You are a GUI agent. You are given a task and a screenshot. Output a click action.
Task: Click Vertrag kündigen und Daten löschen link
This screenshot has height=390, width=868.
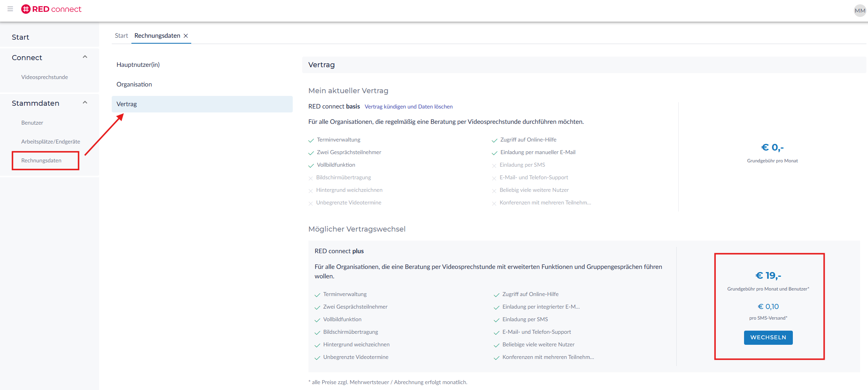click(x=408, y=107)
